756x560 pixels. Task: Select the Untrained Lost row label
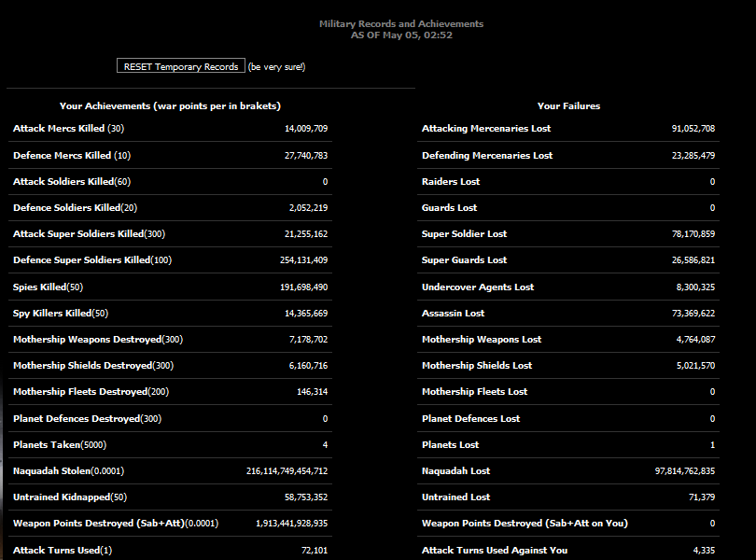455,497
